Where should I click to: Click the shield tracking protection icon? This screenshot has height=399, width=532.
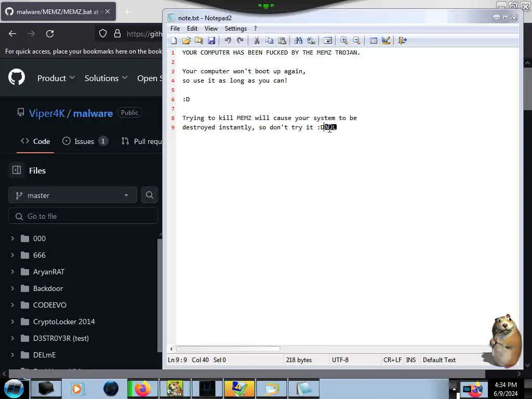(x=103, y=33)
